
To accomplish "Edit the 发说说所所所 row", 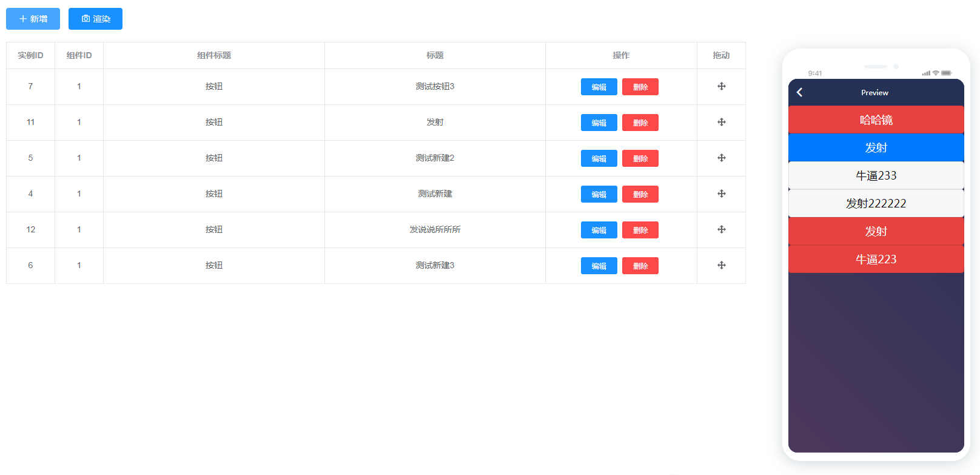I will tap(599, 230).
